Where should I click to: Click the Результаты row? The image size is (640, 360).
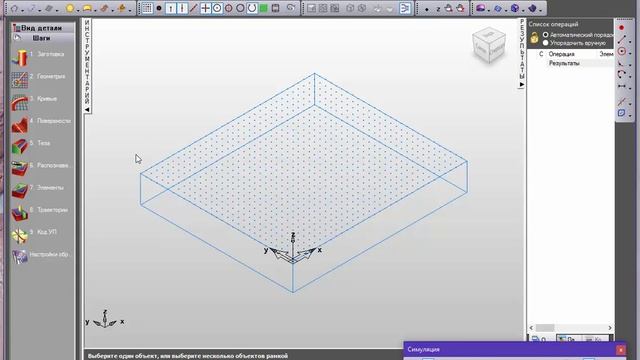(564, 63)
